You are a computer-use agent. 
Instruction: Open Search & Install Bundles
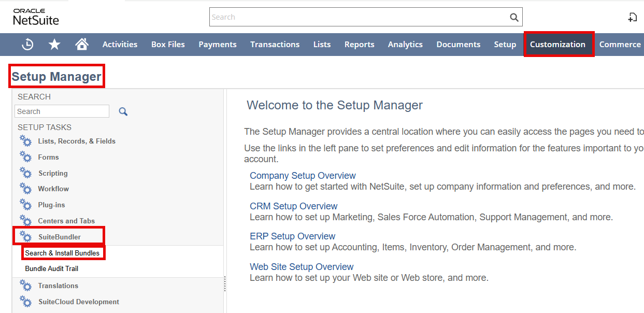[63, 253]
